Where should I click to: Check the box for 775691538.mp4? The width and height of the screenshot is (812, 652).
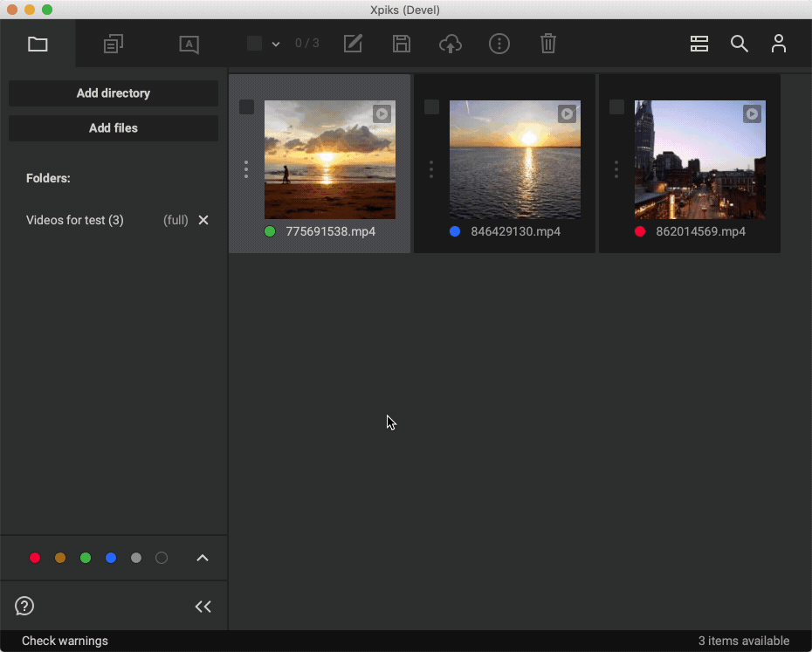(247, 107)
